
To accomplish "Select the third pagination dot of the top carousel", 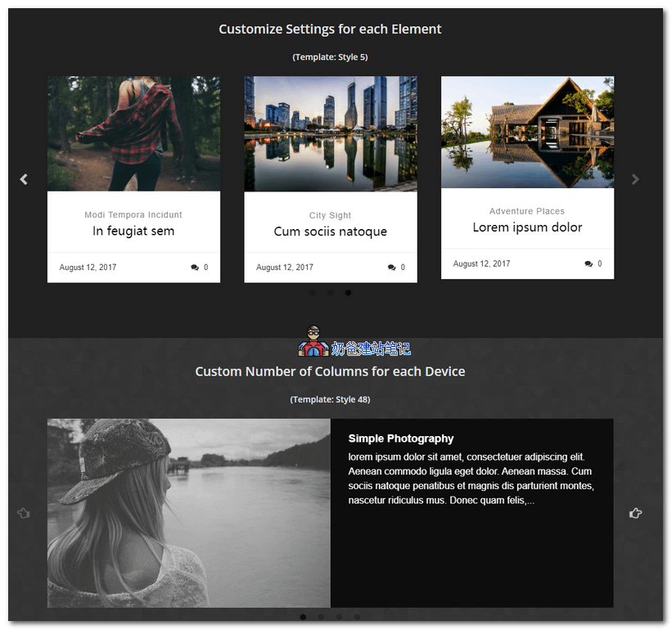I will (x=348, y=292).
